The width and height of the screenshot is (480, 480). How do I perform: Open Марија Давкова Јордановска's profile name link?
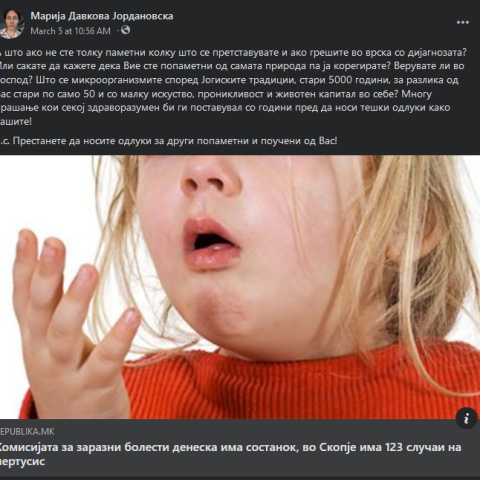(x=102, y=16)
